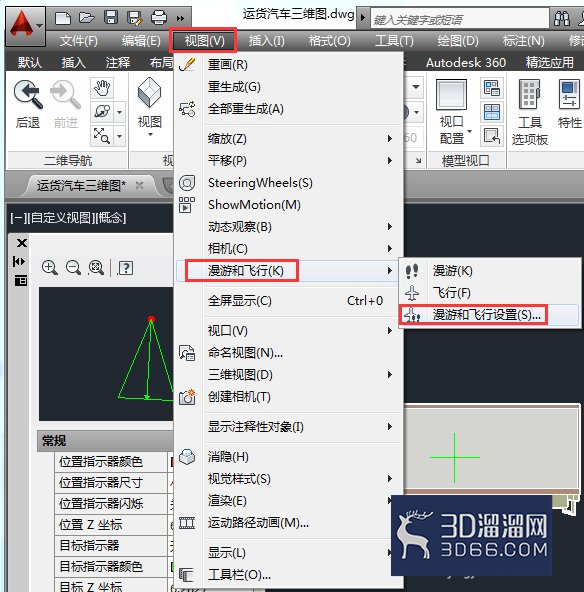584x592 pixels.
Task: Choose 命名视图(N)... menu entry
Action: (x=288, y=353)
